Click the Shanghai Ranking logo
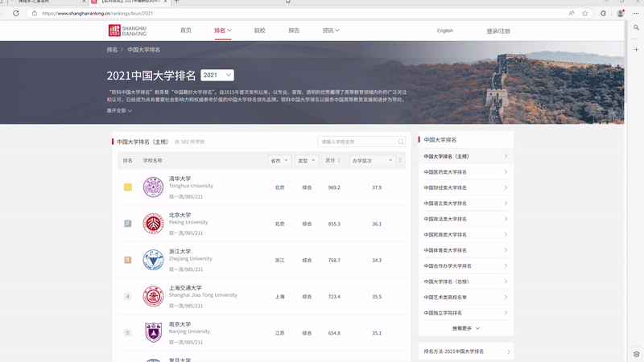Image resolution: width=644 pixels, height=362 pixels. coord(127,31)
